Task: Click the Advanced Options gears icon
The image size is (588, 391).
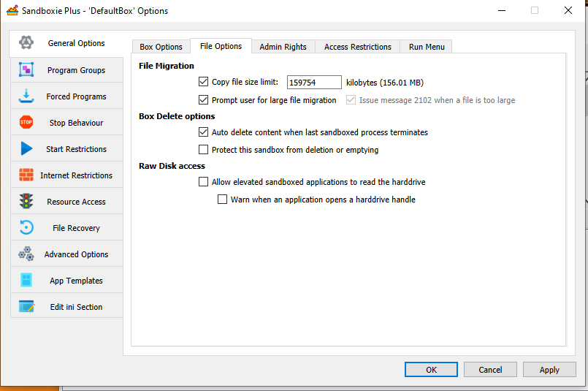Action: tap(26, 254)
